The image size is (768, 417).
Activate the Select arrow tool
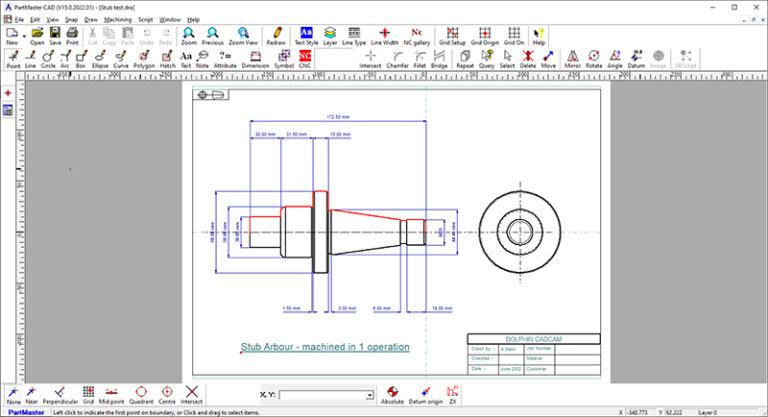click(507, 59)
